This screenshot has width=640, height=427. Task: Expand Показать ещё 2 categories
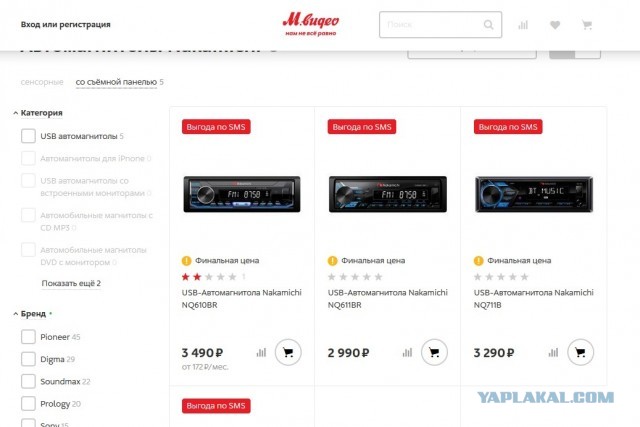(71, 283)
